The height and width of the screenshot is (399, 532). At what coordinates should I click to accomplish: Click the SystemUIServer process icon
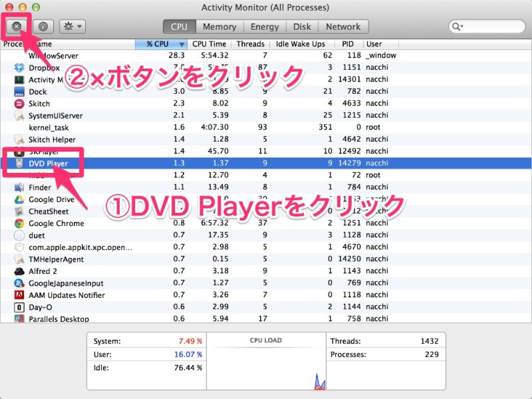tap(19, 116)
